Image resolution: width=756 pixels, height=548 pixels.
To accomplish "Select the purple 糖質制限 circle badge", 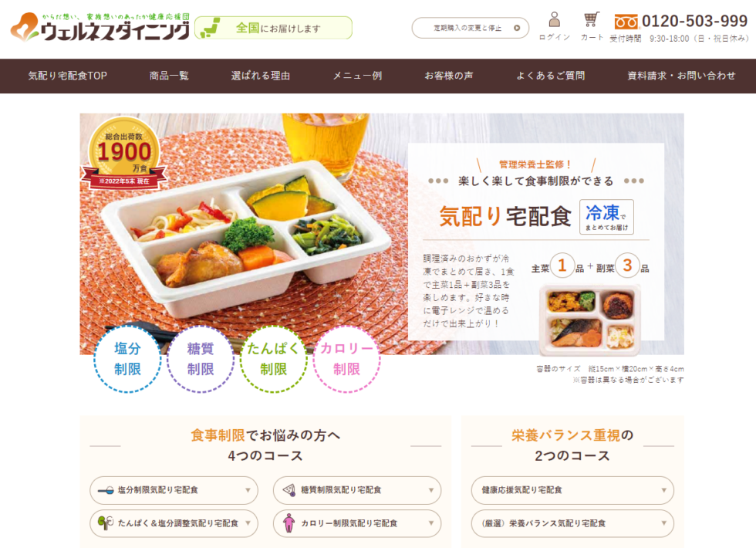I will click(201, 359).
